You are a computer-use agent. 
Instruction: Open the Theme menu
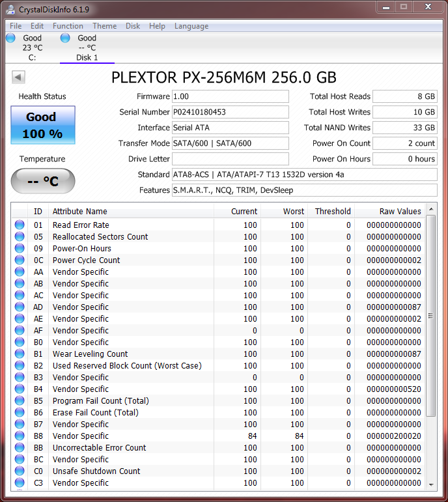click(x=104, y=26)
